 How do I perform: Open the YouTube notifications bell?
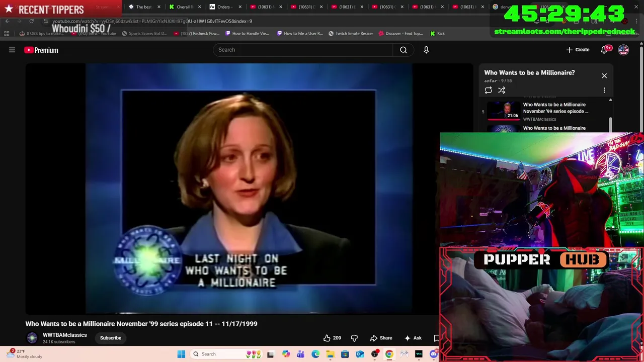click(x=605, y=50)
